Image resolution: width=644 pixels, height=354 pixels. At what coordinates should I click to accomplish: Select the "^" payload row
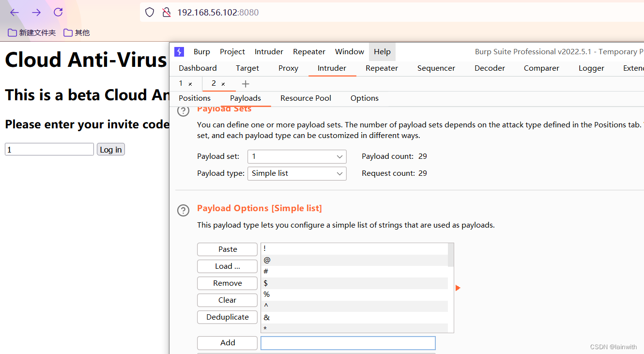[x=354, y=306]
